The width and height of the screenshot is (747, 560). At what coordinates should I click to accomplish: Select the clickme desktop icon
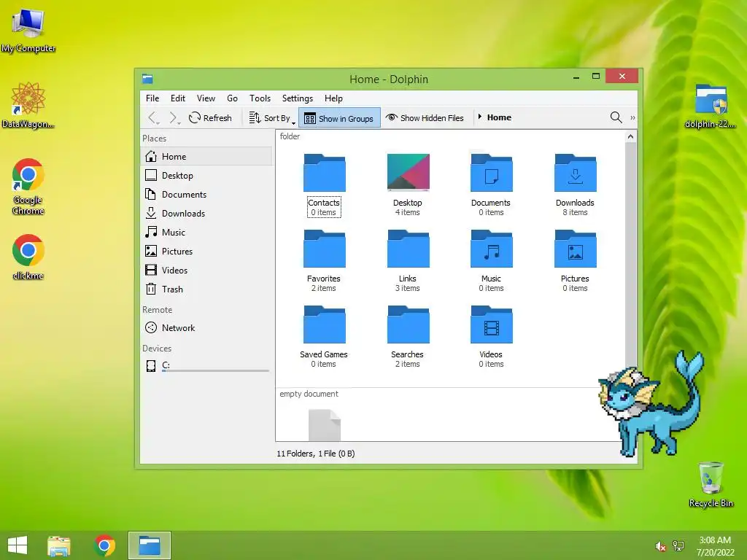click(x=28, y=257)
